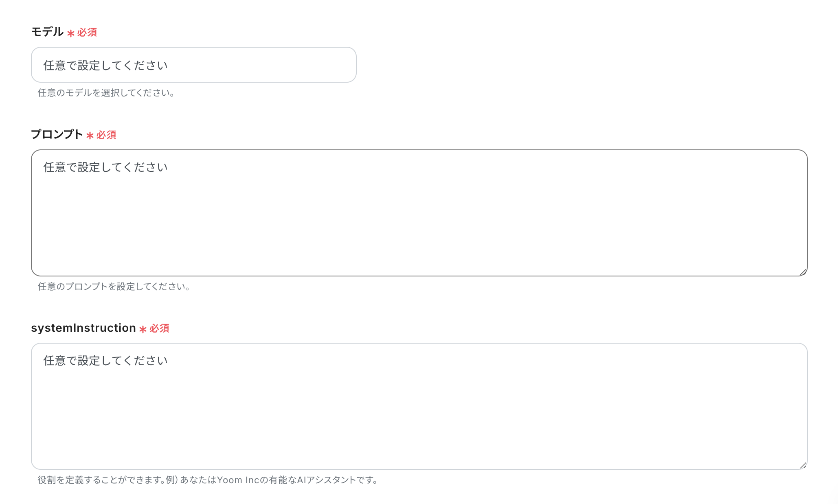Click the 任意のモデルを選択してください helper text

click(x=105, y=93)
